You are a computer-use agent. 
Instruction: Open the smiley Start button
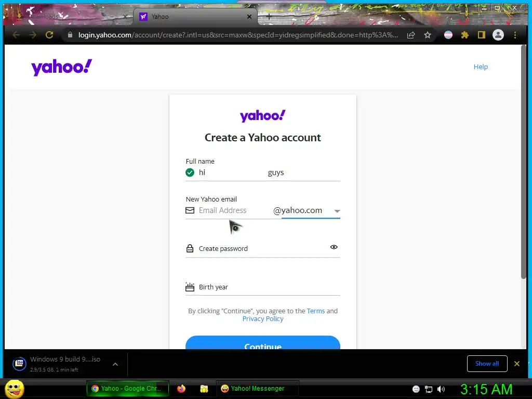click(x=15, y=389)
